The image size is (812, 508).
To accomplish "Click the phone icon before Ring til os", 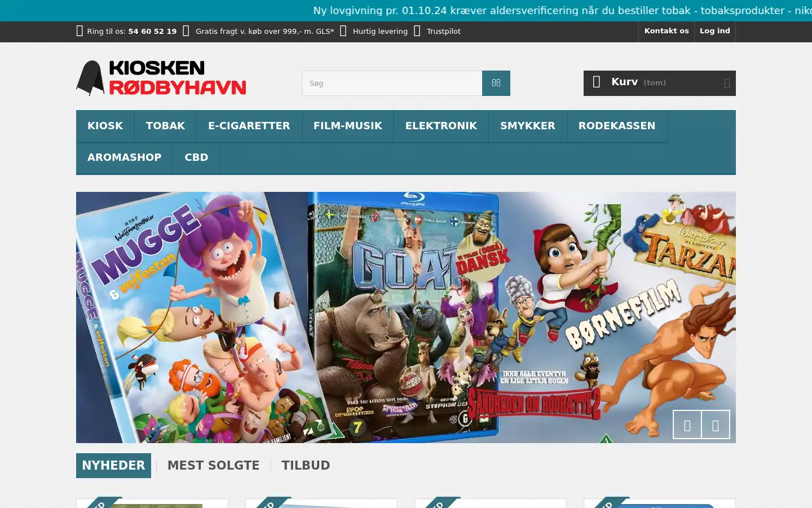I will (x=80, y=31).
